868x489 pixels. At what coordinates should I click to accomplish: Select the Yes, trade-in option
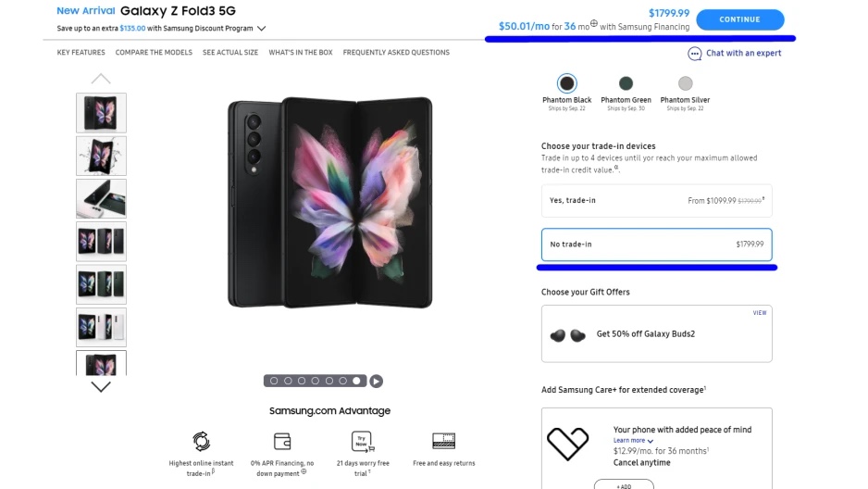click(656, 200)
